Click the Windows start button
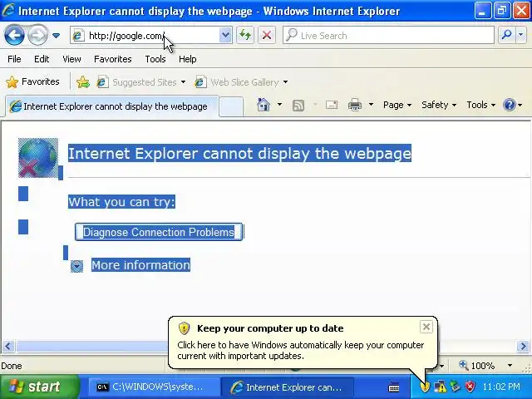The height and width of the screenshot is (399, 532). [x=39, y=387]
